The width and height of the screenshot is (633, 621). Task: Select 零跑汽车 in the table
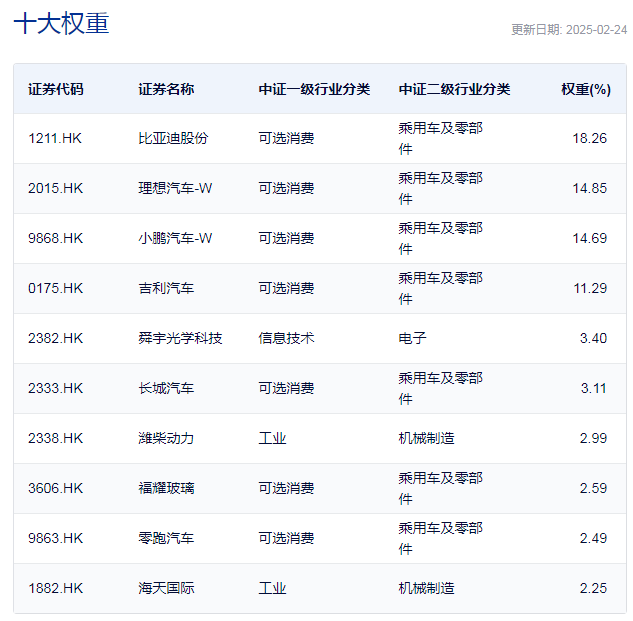coord(166,538)
